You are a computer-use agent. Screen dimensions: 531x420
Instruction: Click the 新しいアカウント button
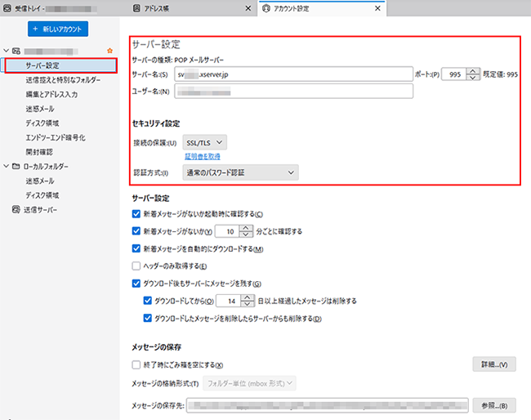58,29
